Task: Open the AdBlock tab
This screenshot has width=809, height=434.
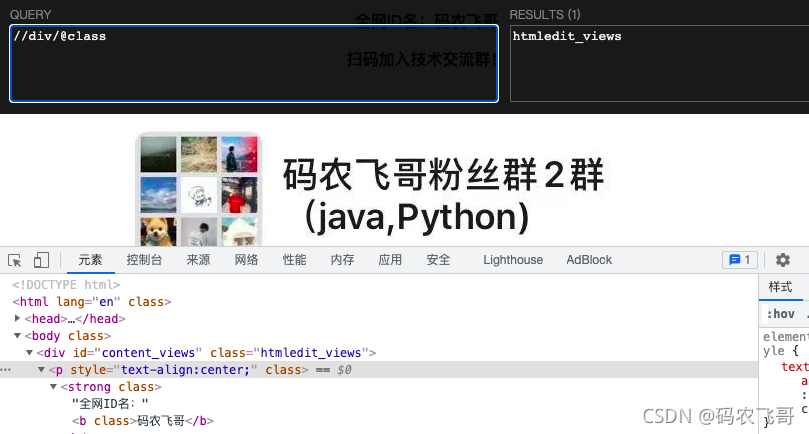Action: (x=589, y=260)
